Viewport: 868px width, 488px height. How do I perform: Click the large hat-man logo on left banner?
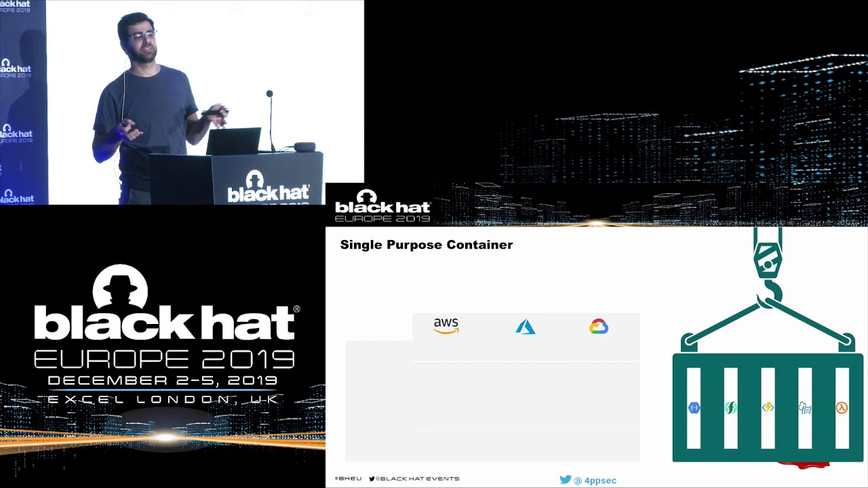120,287
